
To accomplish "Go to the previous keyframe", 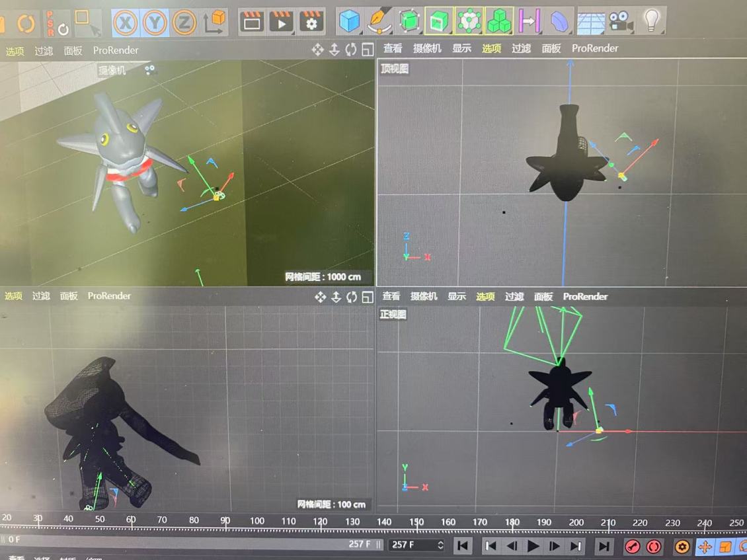I will pyautogui.click(x=491, y=545).
